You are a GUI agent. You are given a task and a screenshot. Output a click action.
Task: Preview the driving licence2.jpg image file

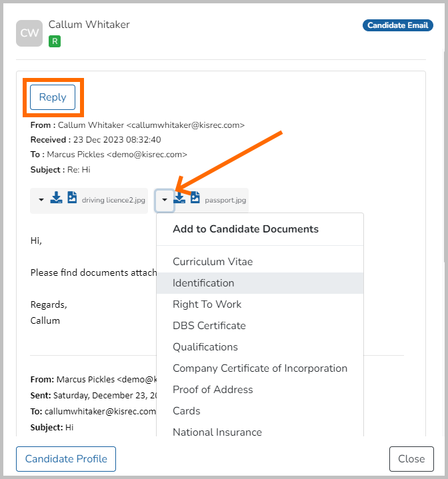coord(72,199)
